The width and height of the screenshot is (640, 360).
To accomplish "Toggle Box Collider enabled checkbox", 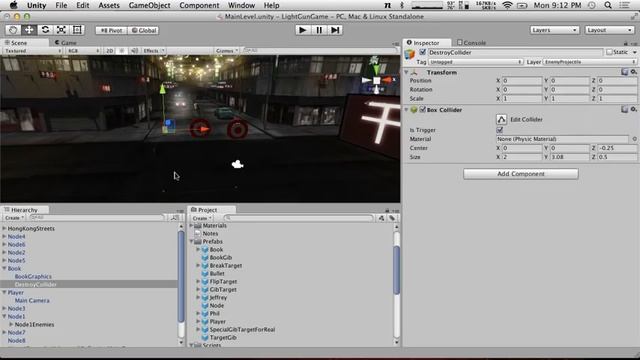I will click(x=422, y=110).
